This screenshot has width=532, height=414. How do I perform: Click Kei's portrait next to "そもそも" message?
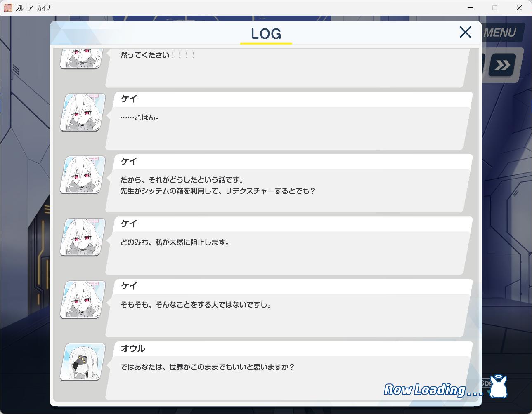click(x=83, y=299)
